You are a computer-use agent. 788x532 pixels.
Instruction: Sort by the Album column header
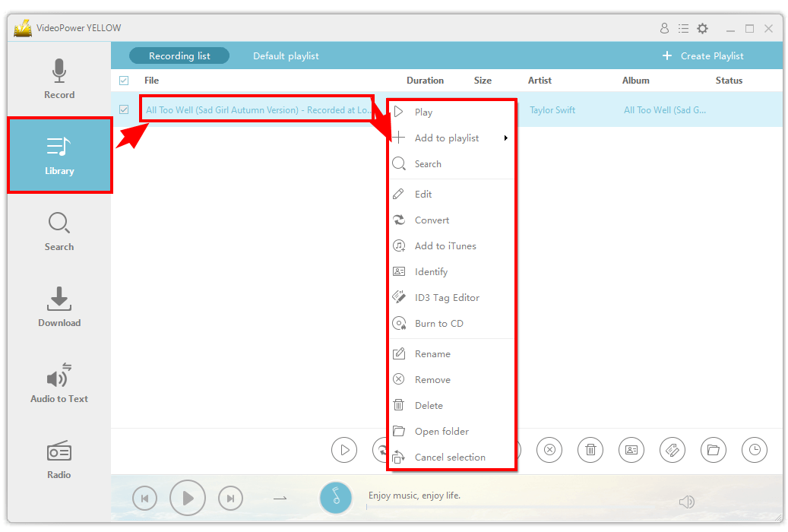(x=636, y=81)
